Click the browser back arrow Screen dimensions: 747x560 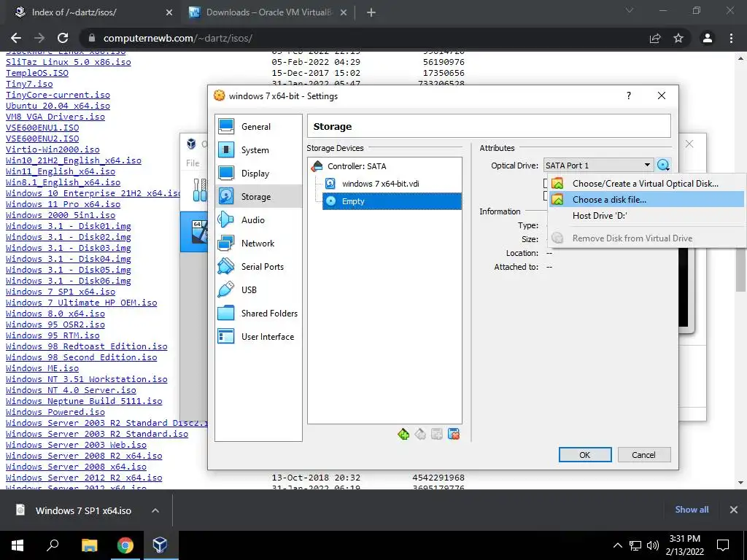[x=16, y=38]
